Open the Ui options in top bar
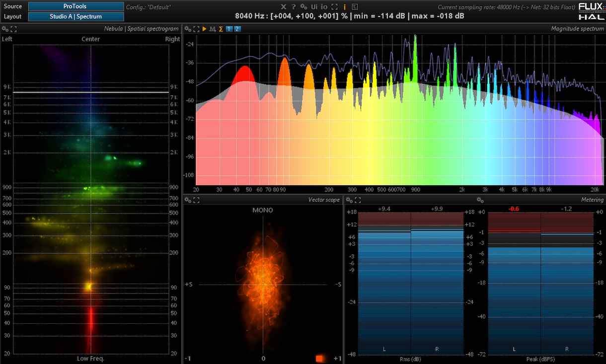Image resolution: width=606 pixels, height=364 pixels. point(314,6)
